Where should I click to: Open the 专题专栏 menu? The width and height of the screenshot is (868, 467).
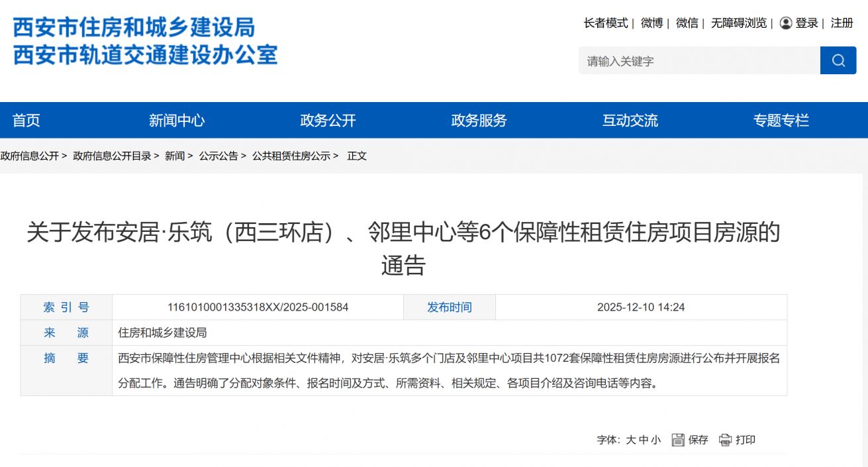tap(783, 120)
